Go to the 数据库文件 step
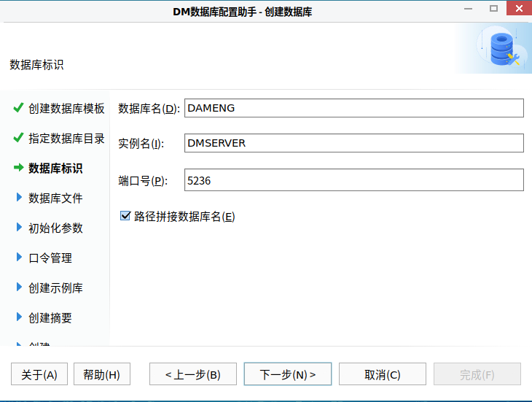This screenshot has height=402, width=532. [x=55, y=198]
